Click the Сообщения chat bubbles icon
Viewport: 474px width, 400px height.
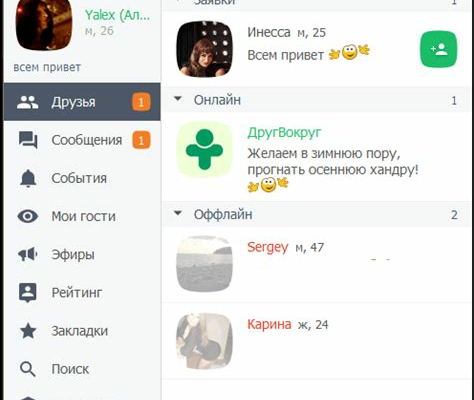tap(28, 140)
